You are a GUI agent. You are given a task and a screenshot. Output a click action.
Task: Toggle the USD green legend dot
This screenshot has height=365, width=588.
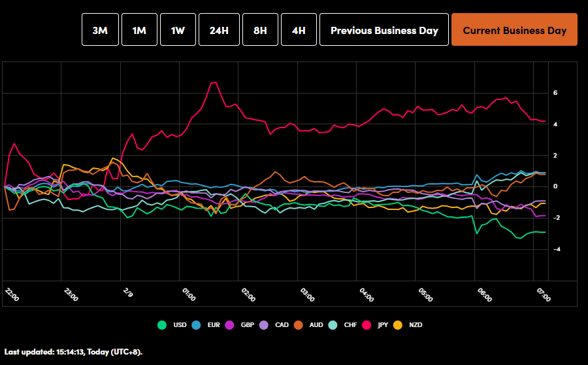click(162, 325)
